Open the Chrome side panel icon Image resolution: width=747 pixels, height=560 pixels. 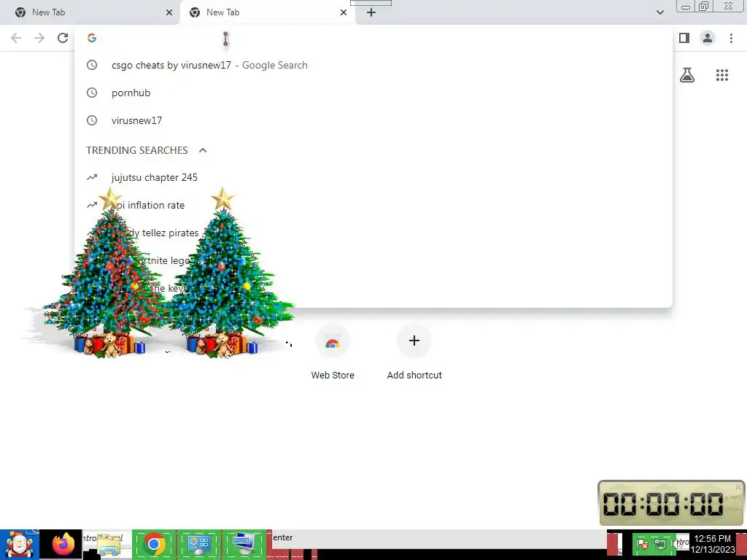tap(684, 38)
